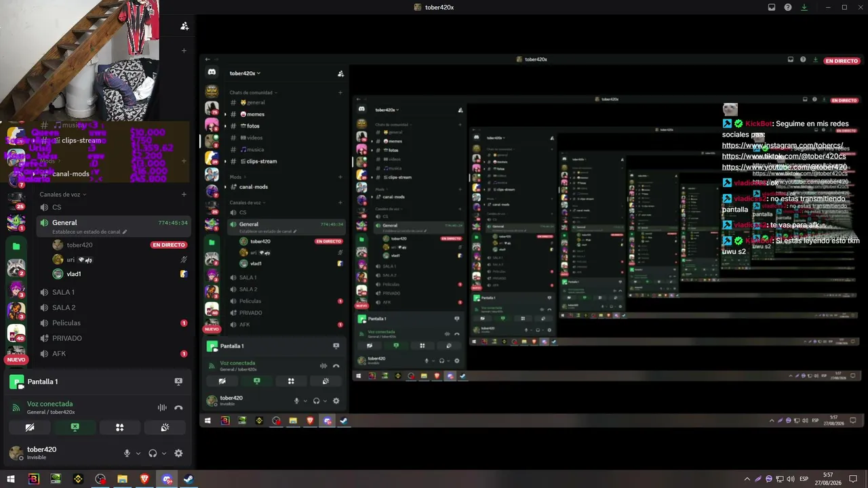Screen dimensions: 868x488
Task: Toggle screen sharing button
Action: tap(75, 428)
